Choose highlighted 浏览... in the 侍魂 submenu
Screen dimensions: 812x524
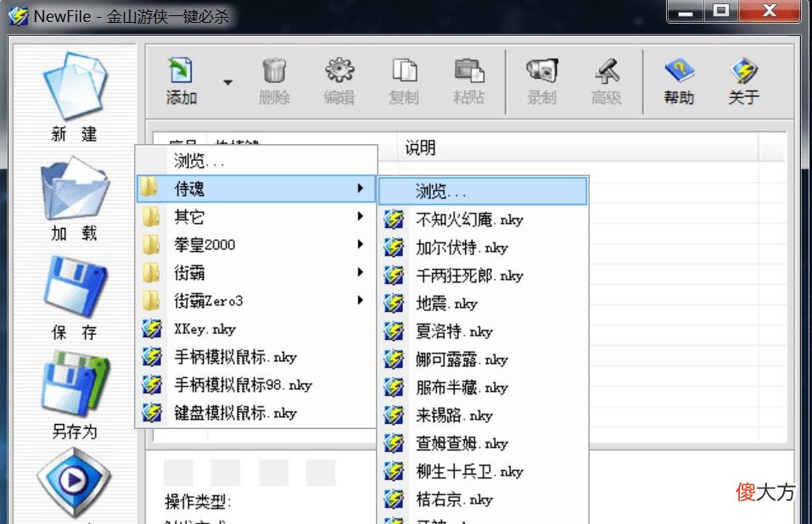tap(483, 191)
